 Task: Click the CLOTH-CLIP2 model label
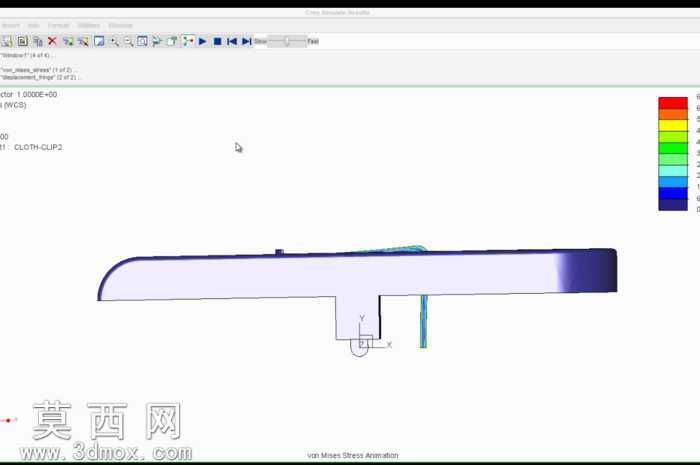[38, 147]
